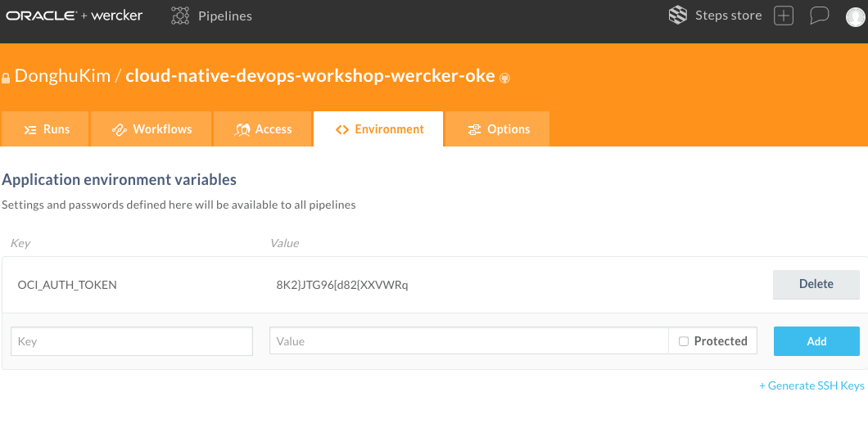The height and width of the screenshot is (437, 868).
Task: Open the user avatar profile menu
Action: point(857,16)
